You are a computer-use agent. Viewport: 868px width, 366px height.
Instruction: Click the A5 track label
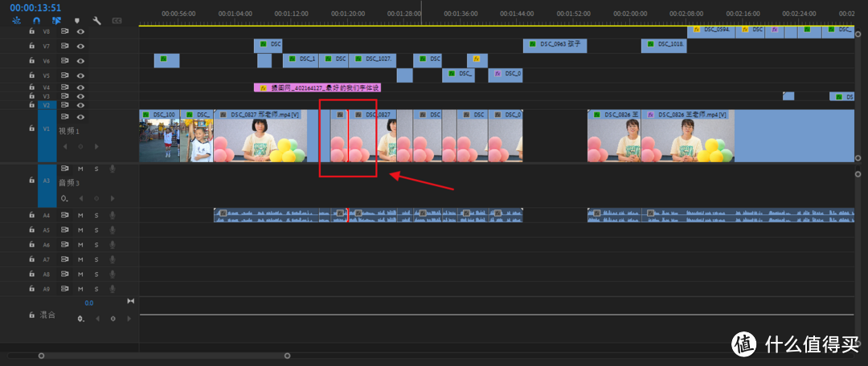tap(47, 230)
